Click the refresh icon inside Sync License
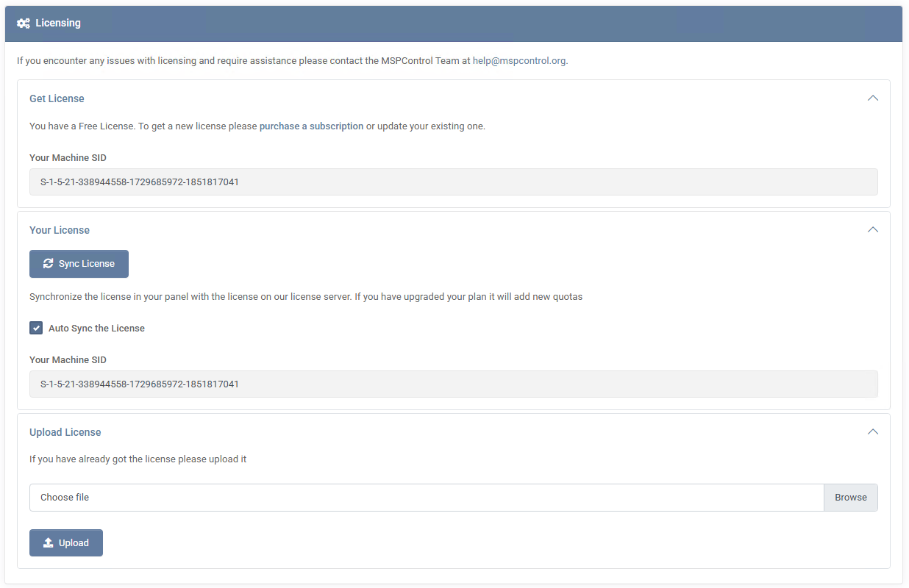Screen dimensions: 909x588 click(x=49, y=264)
